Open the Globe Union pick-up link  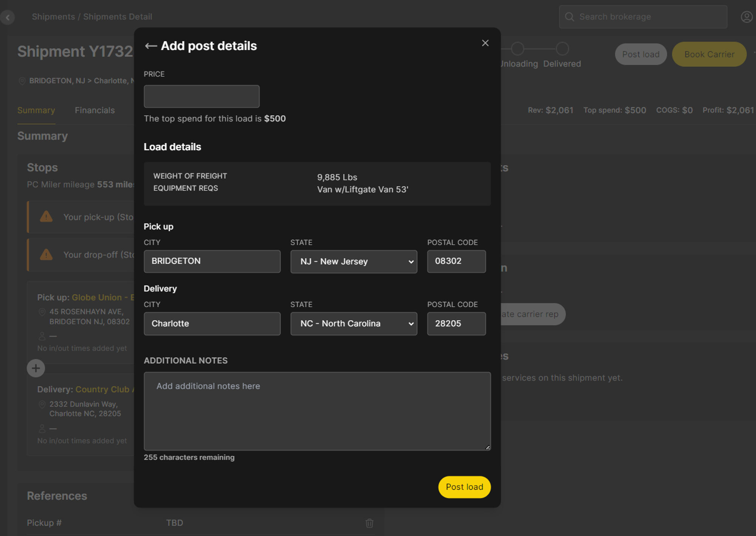[103, 298]
